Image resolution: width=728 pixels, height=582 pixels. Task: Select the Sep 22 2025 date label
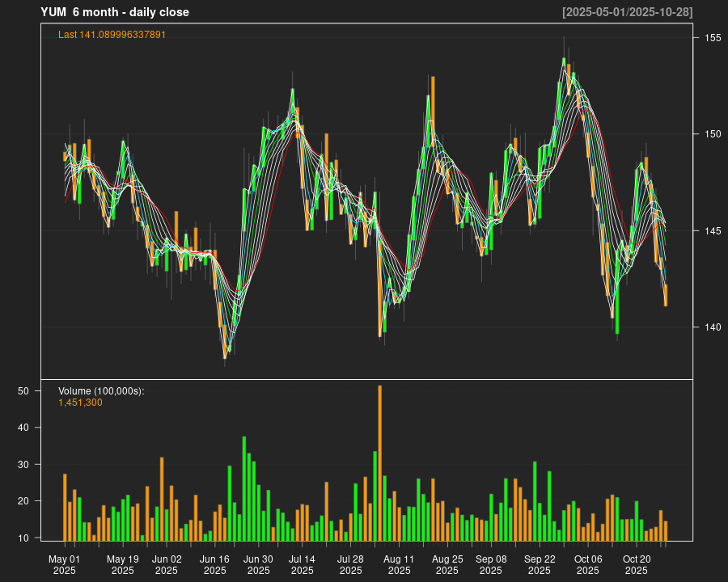coord(540,564)
